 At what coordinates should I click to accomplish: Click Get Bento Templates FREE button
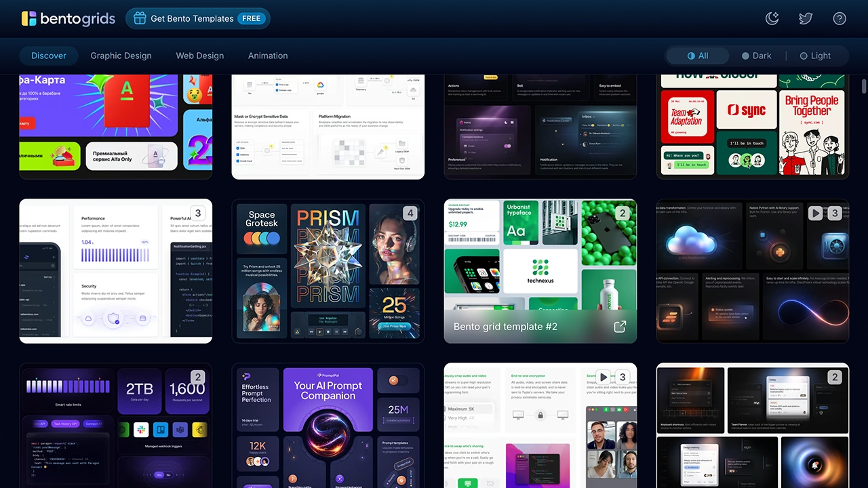coord(198,18)
